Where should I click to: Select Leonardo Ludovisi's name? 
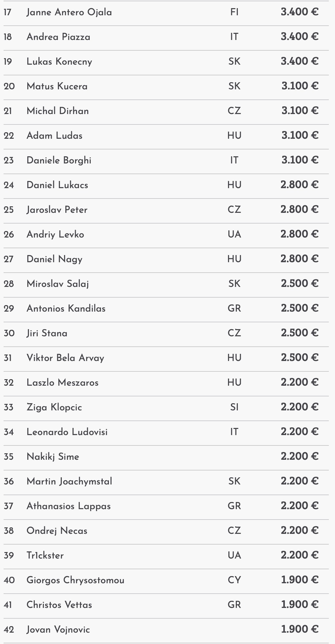click(67, 432)
